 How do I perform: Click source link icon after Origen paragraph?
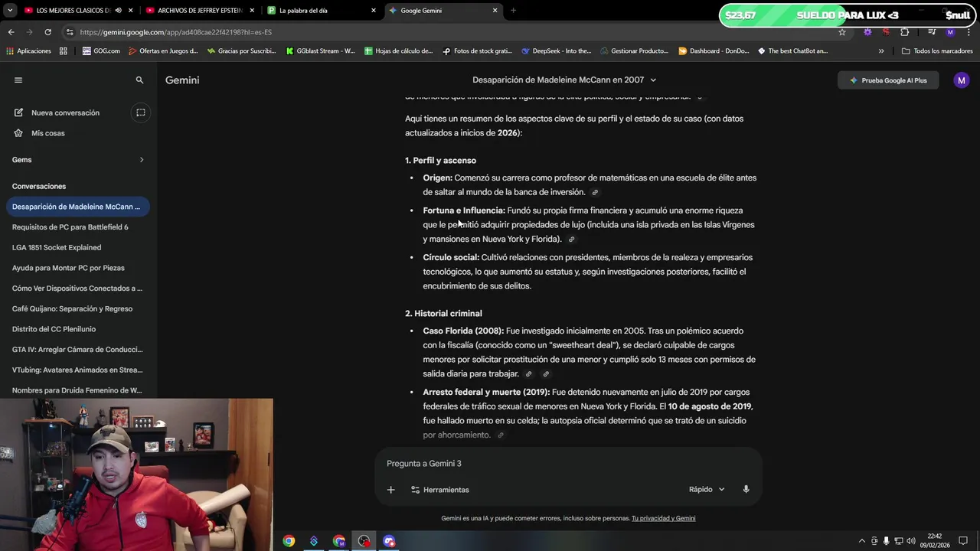[595, 192]
